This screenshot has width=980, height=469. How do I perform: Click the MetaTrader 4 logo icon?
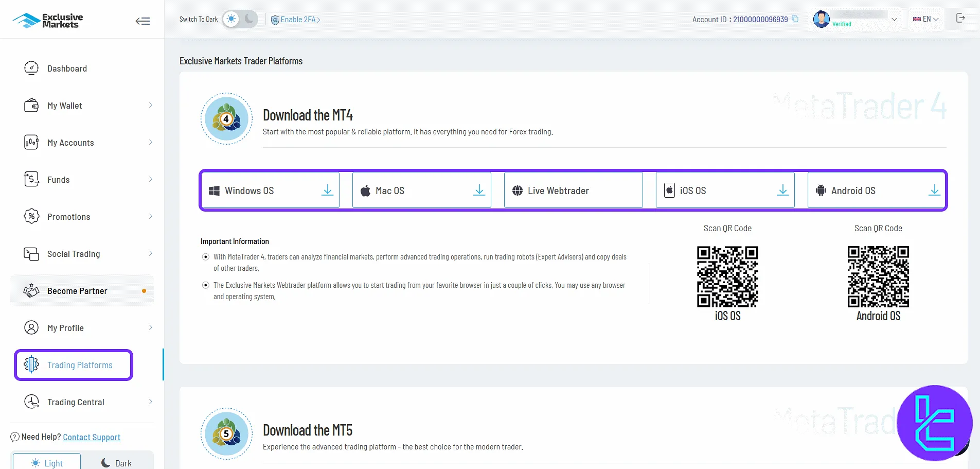pyautogui.click(x=226, y=119)
